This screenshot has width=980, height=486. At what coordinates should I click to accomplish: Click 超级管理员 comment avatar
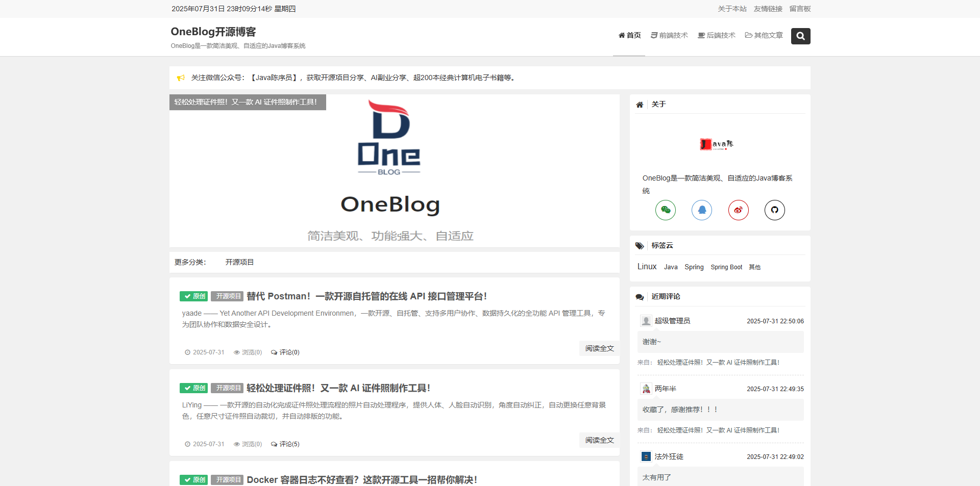[x=646, y=321]
